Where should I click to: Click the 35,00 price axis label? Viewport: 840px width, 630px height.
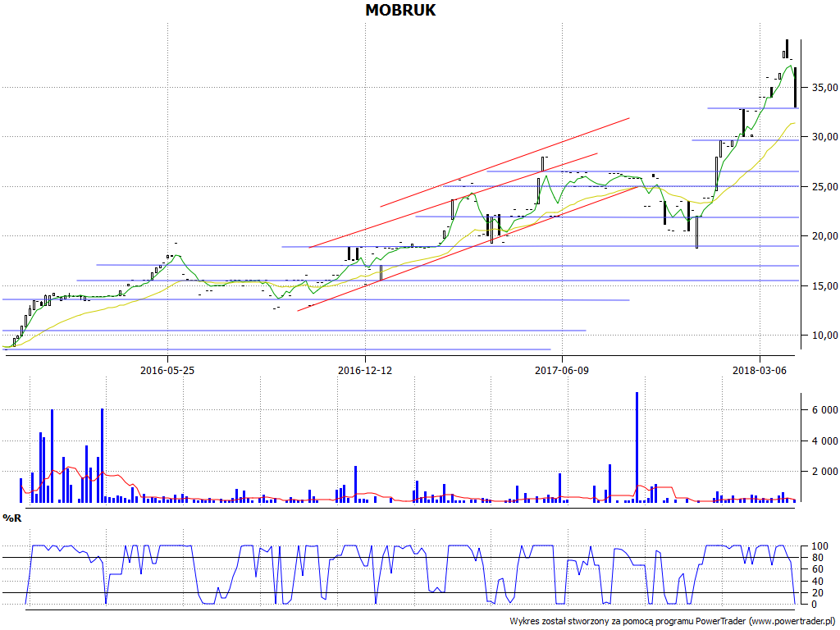pos(824,87)
